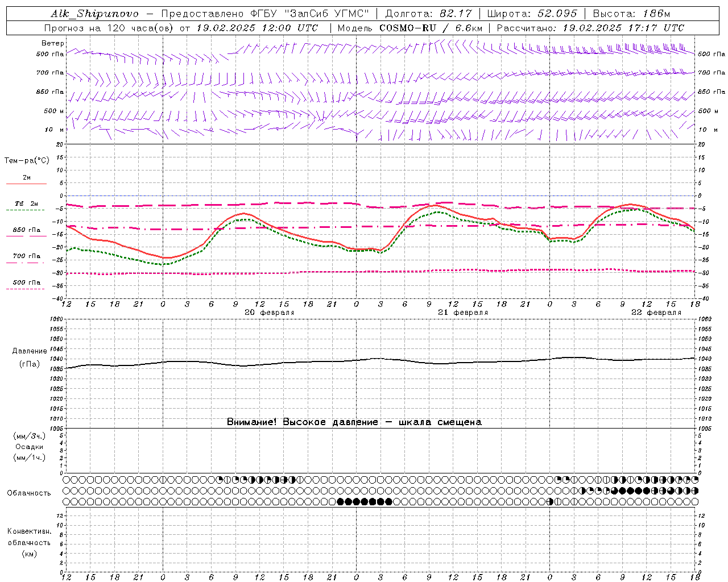Image resolution: width=728 pixels, height=582 pixels.
Task: Click the Давление pressure panel label
Action: 30,351
